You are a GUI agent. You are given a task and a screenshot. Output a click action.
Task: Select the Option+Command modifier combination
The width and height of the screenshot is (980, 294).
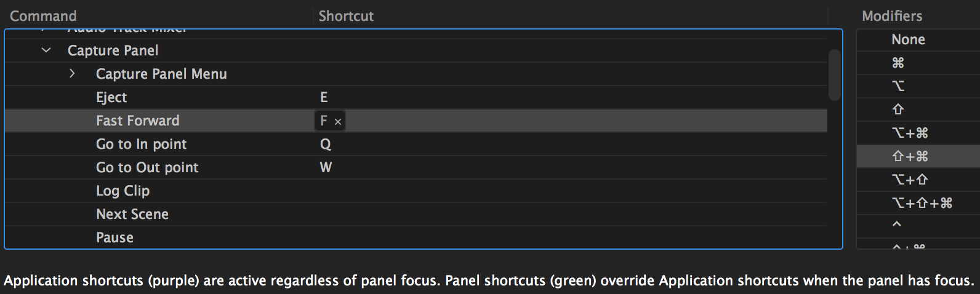click(909, 133)
